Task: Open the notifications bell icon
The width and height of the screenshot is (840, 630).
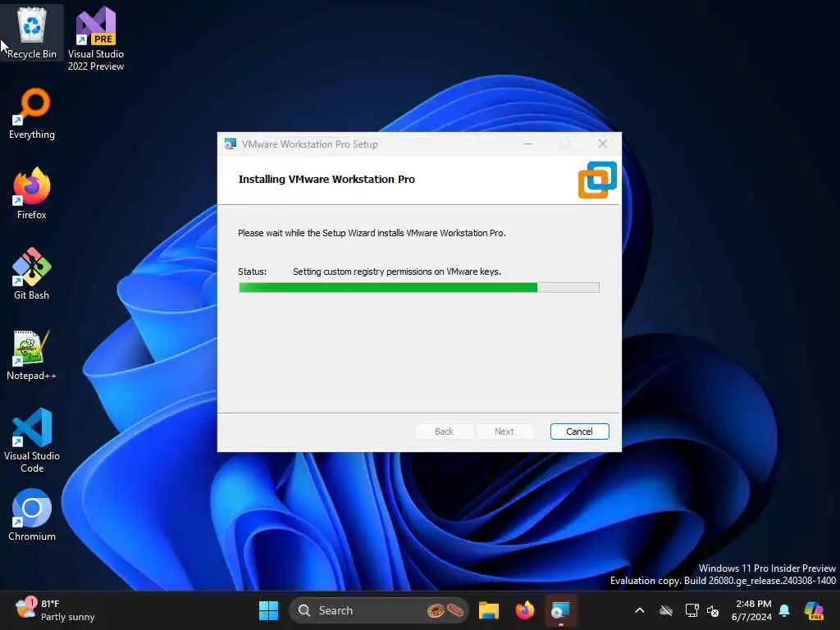Action: click(x=784, y=610)
